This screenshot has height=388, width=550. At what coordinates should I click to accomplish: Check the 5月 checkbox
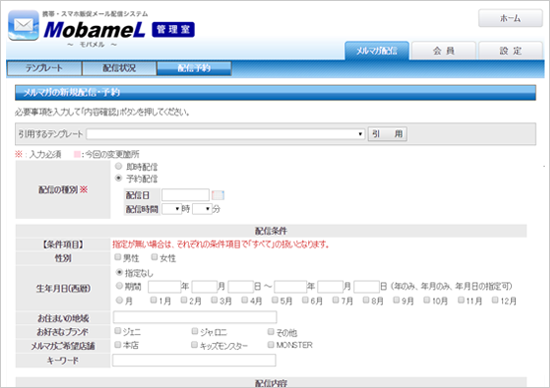pyautogui.click(x=275, y=300)
